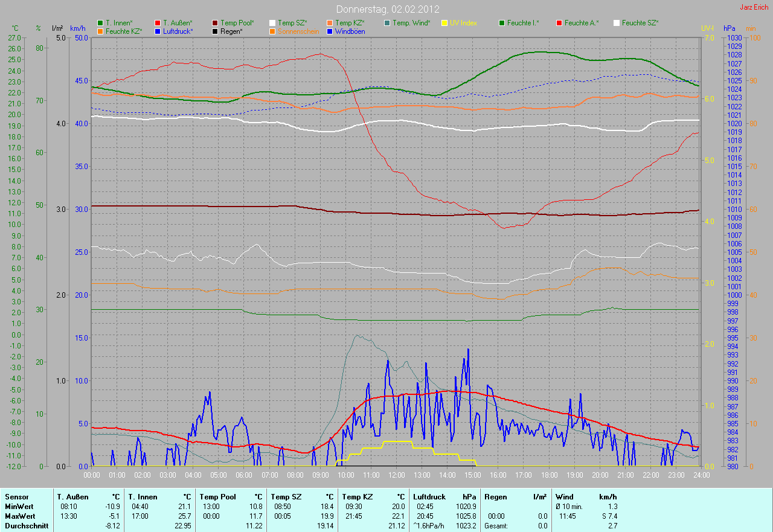Click wind average value '2.7'

coord(612,526)
